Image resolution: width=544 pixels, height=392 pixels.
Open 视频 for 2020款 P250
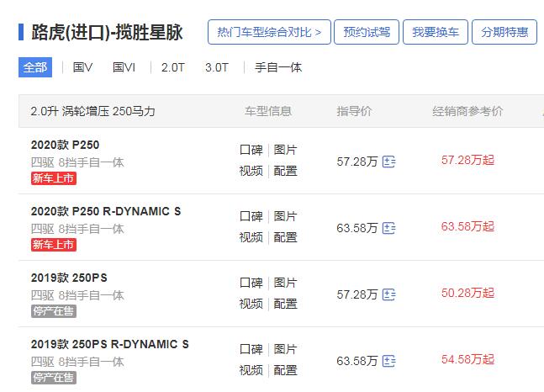[251, 171]
